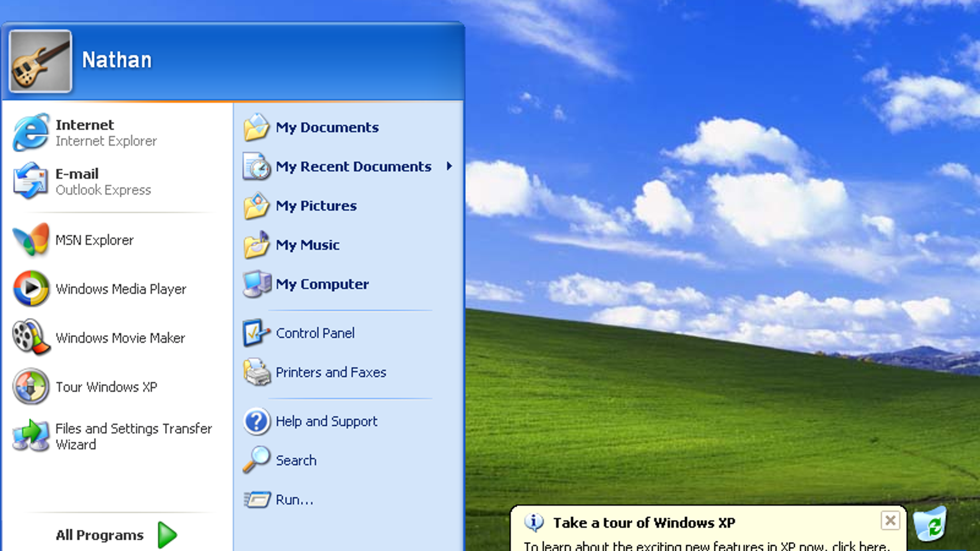The width and height of the screenshot is (980, 551).
Task: Close the Take a tour balloon tip
Action: 890,521
